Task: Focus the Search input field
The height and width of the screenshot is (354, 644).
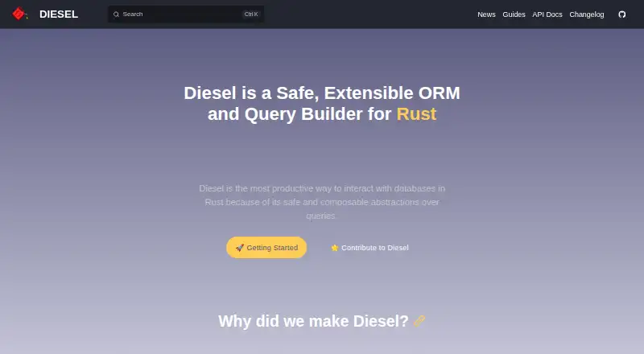Action: [186, 14]
